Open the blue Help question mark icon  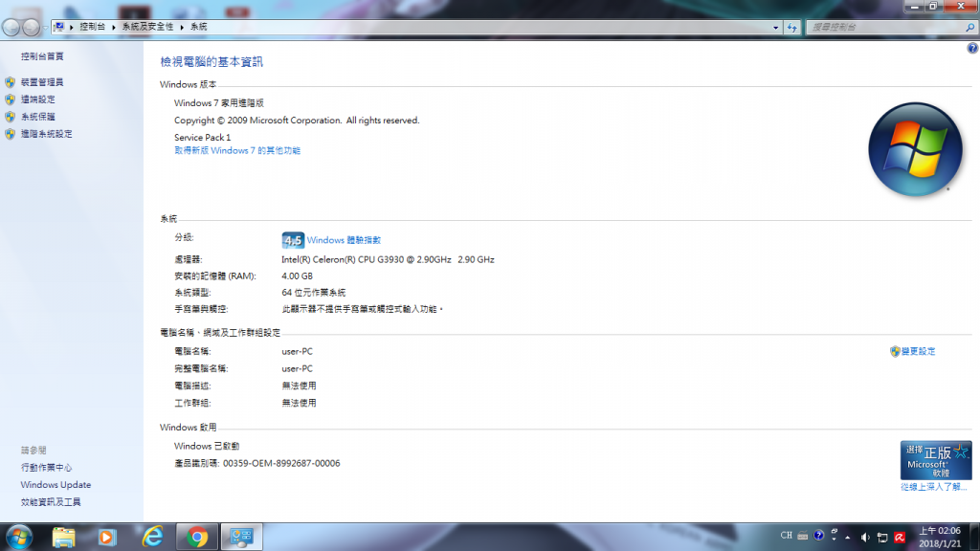[972, 48]
